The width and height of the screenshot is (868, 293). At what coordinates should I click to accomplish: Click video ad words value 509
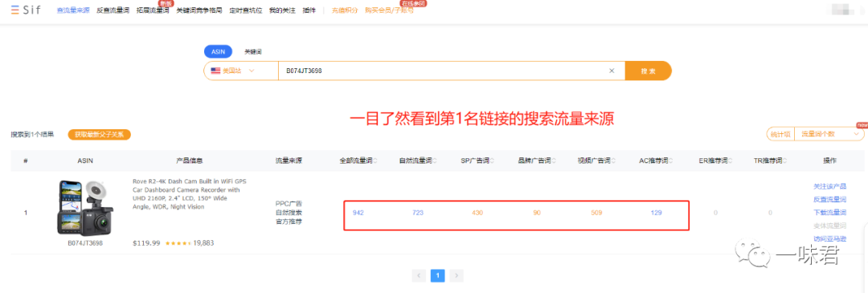[596, 213]
